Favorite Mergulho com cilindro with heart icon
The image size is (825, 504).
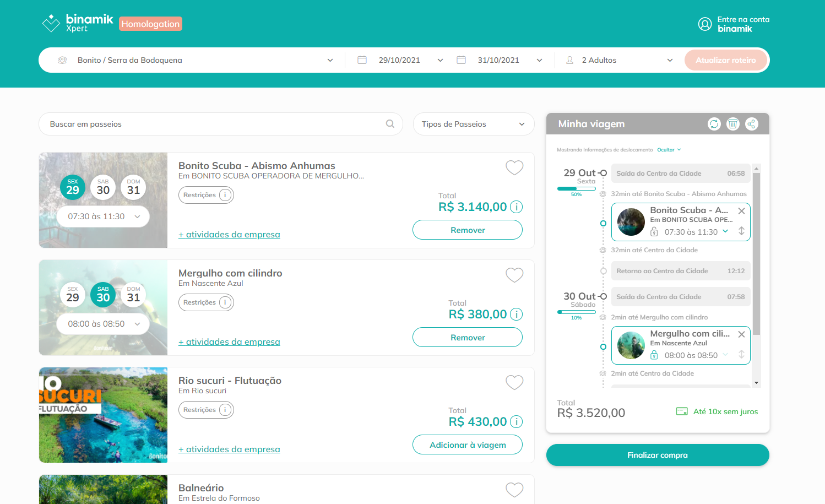pyautogui.click(x=514, y=275)
